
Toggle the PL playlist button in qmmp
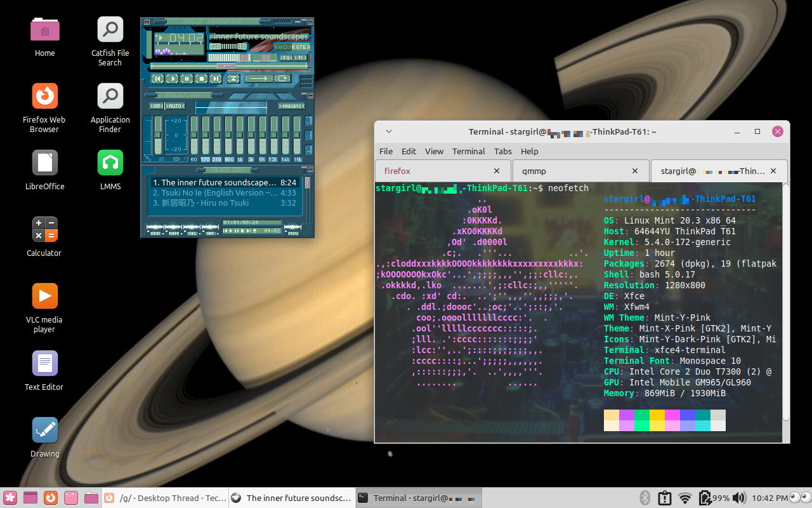coord(301,58)
